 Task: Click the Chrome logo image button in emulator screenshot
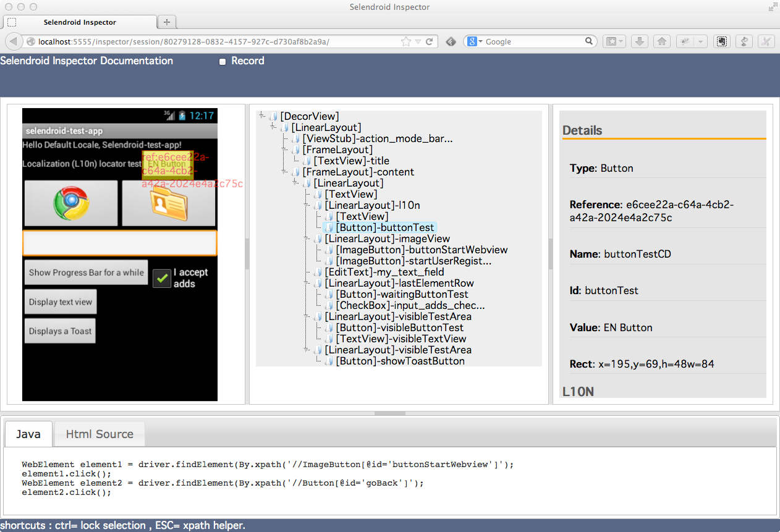[x=70, y=204]
